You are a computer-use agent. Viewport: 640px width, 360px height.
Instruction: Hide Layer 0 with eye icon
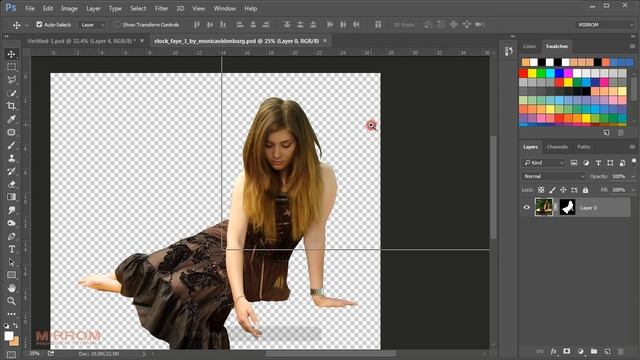527,207
